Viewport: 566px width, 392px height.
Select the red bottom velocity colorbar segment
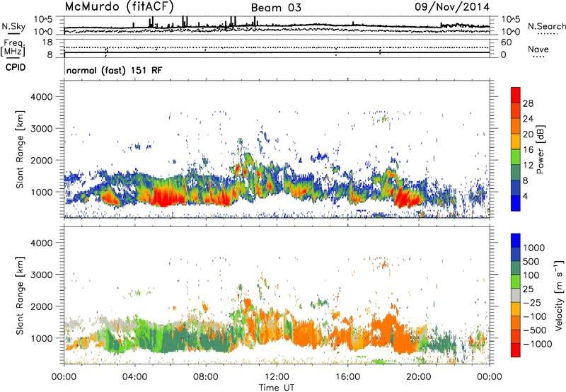pyautogui.click(x=516, y=350)
